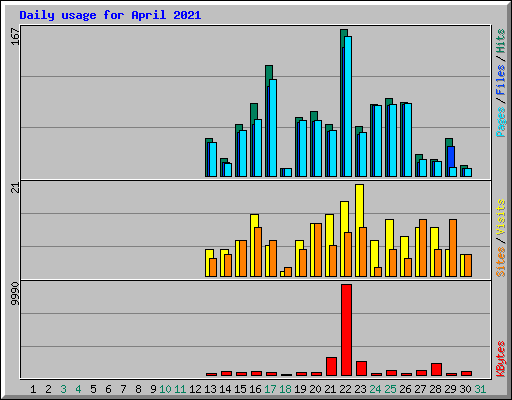The width and height of the screenshot is (512, 400).
Task: Click day 30 on the x-axis
Action: tap(465, 389)
